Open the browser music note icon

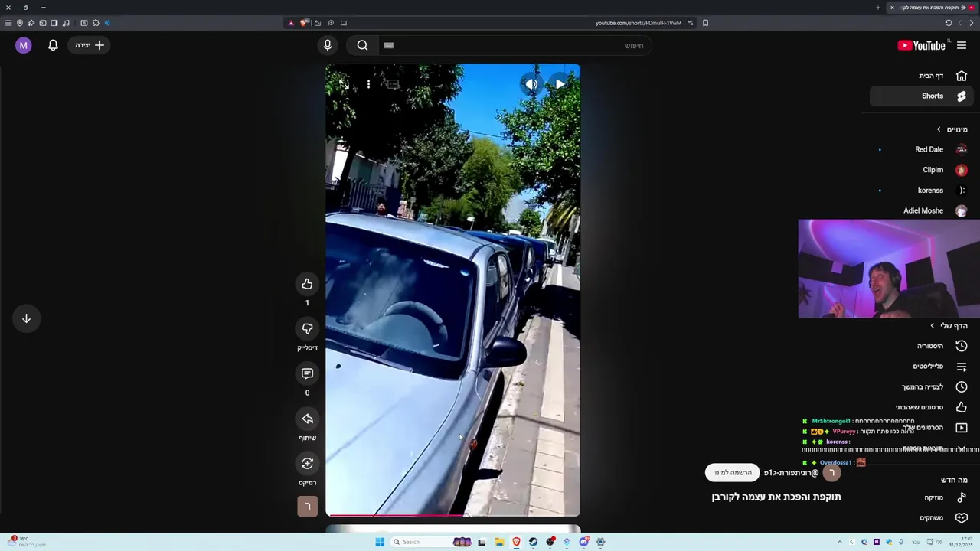pyautogui.click(x=66, y=23)
